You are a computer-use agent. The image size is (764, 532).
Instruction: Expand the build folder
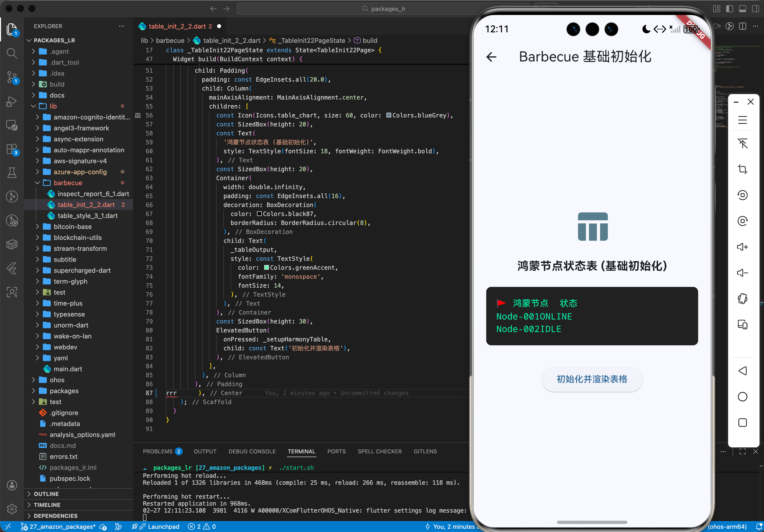tap(78, 84)
